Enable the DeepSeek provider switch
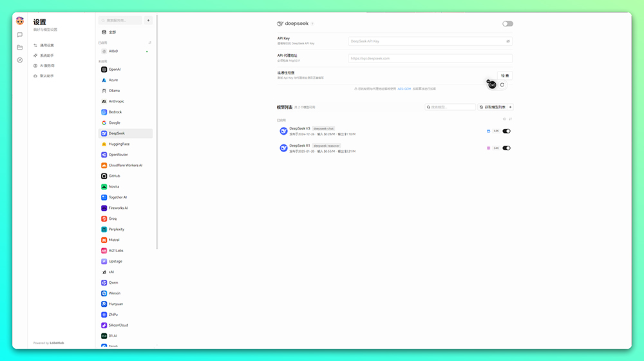This screenshot has height=361, width=644. (x=507, y=24)
